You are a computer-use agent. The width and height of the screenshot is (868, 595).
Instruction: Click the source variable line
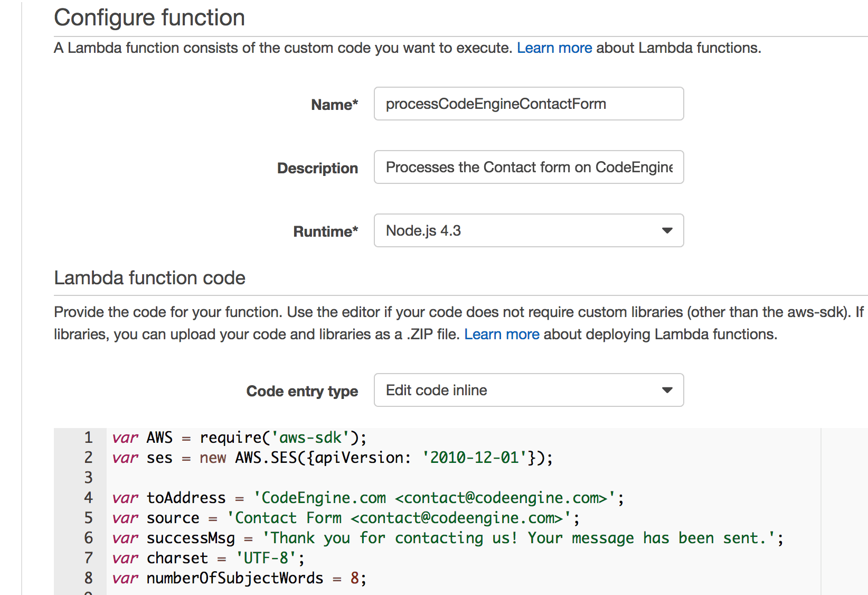tap(346, 518)
